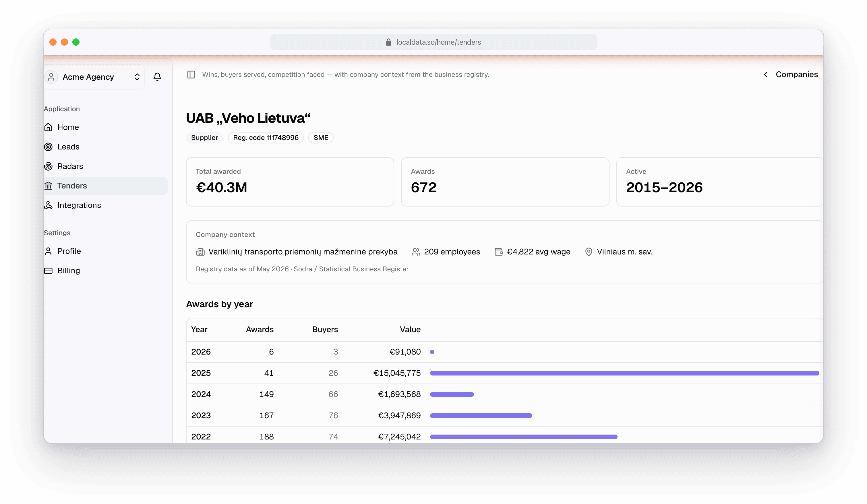Screen dimensions: 867x504
Task: Open Integrations in sidebar
Action: click(105, 205)
